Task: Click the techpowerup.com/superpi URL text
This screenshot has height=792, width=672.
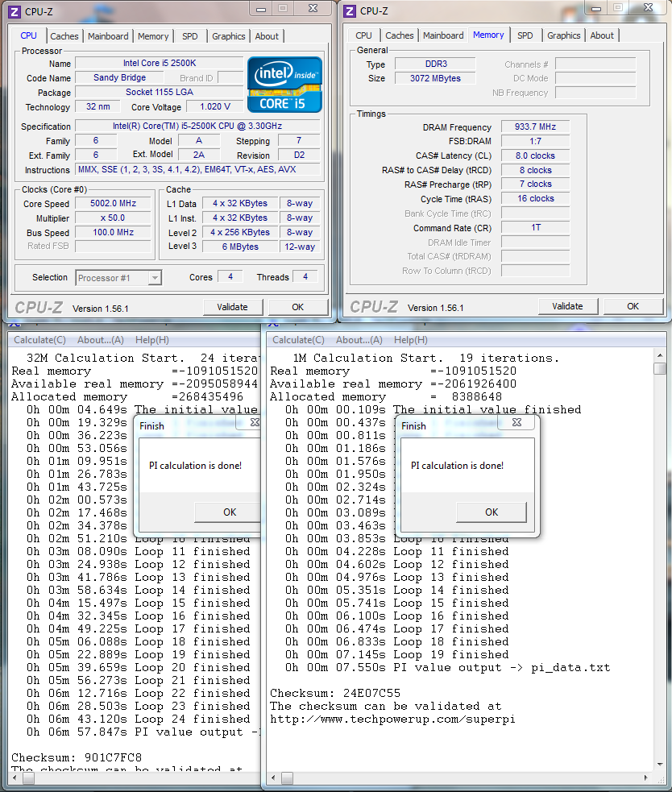Action: 392,719
